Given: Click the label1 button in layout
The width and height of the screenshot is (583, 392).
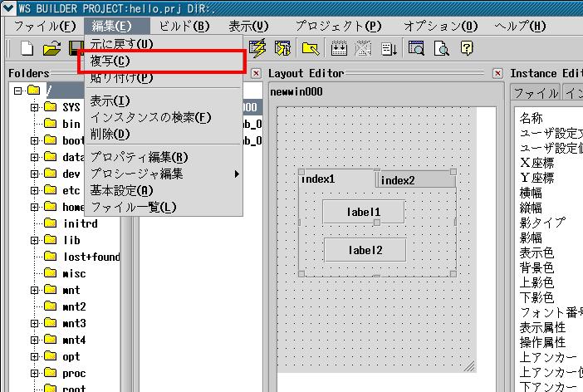Looking at the screenshot, I should pos(364,212).
